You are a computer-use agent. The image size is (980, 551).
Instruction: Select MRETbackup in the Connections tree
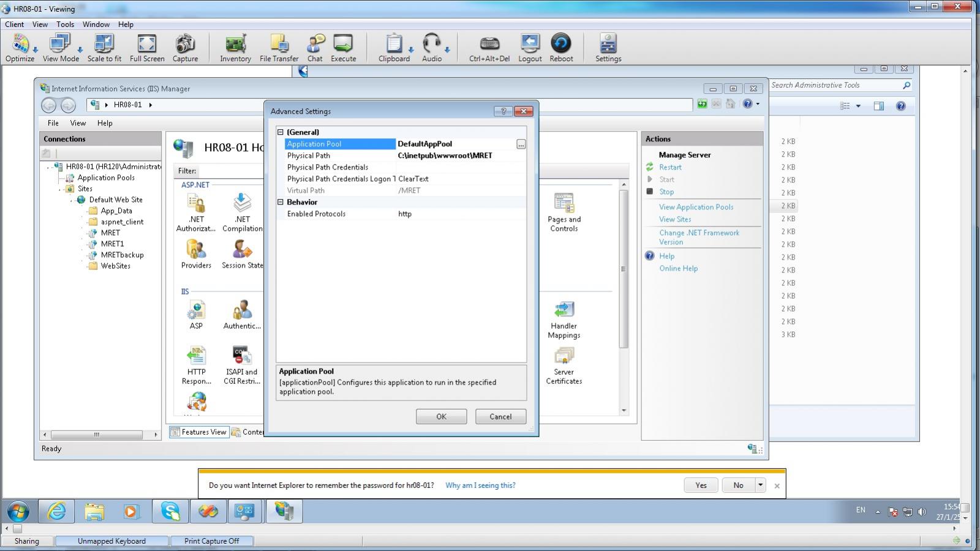(122, 255)
